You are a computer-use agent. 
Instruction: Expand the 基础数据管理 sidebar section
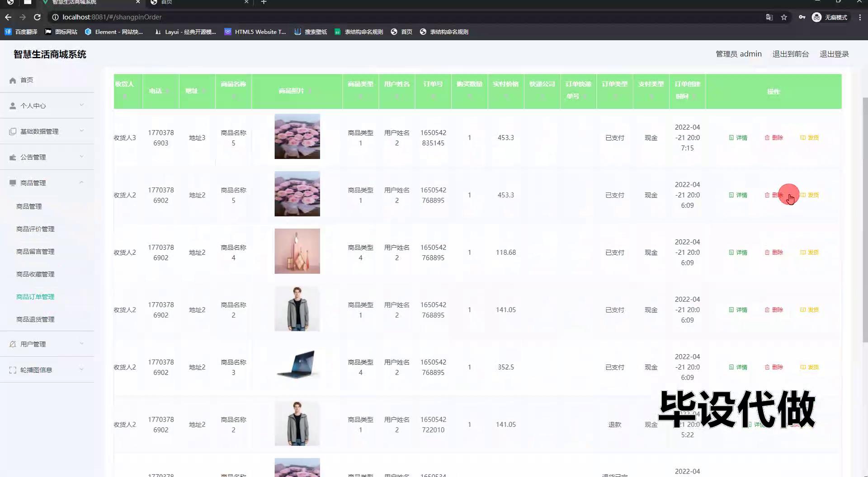(47, 131)
